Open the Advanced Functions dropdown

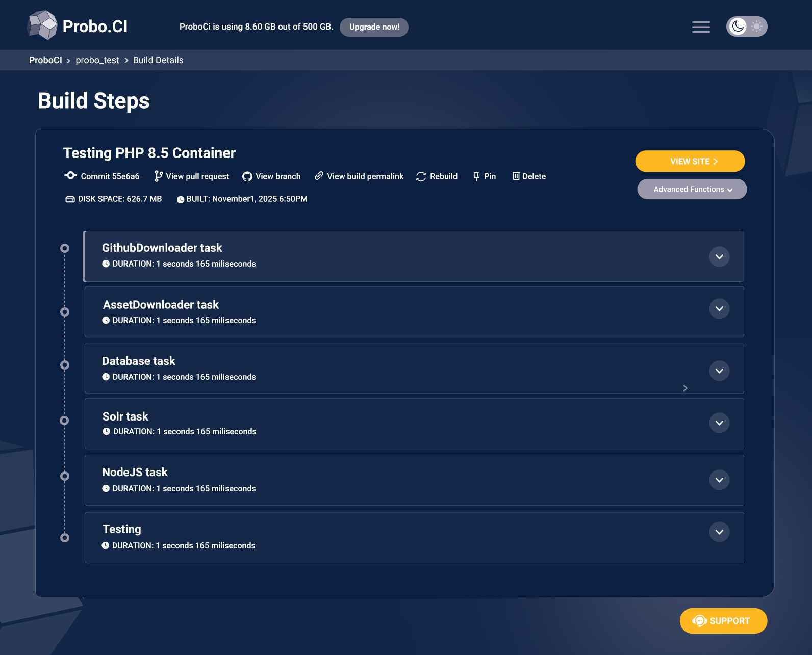[692, 189]
